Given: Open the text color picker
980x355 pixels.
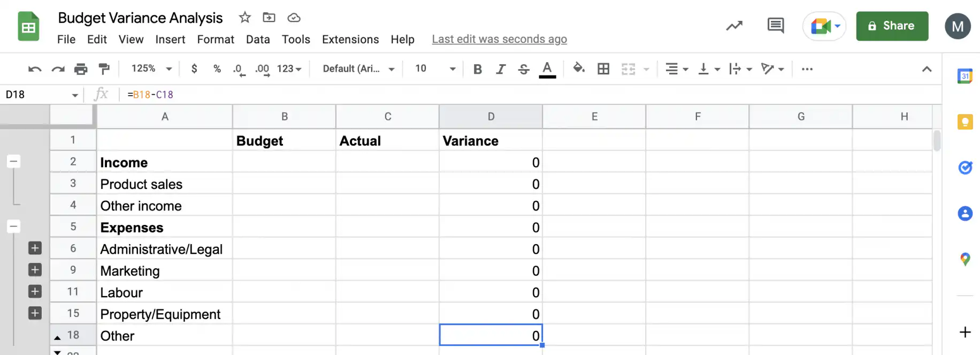Looking at the screenshot, I should tap(547, 69).
